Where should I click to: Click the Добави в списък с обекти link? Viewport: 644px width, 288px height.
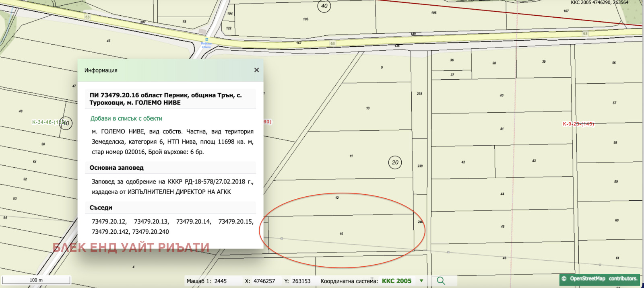pos(126,119)
